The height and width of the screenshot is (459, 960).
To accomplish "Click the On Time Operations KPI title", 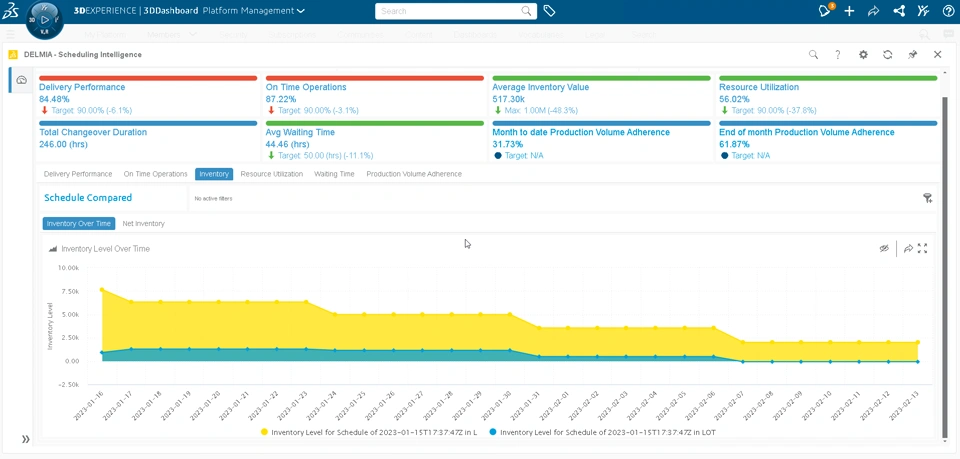I will tap(306, 87).
